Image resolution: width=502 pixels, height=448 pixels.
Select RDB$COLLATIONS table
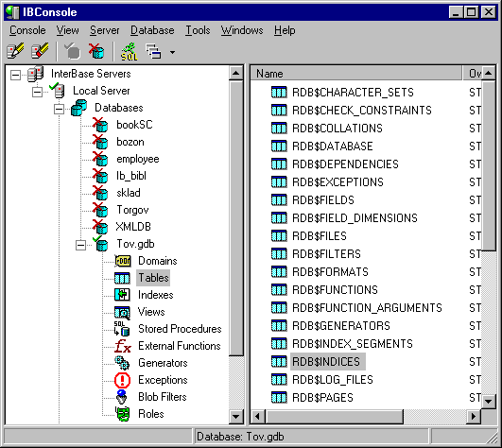(x=338, y=129)
